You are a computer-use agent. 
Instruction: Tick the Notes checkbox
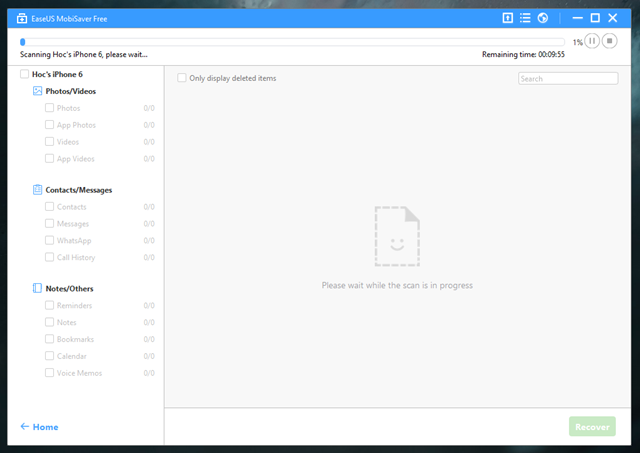click(x=49, y=322)
